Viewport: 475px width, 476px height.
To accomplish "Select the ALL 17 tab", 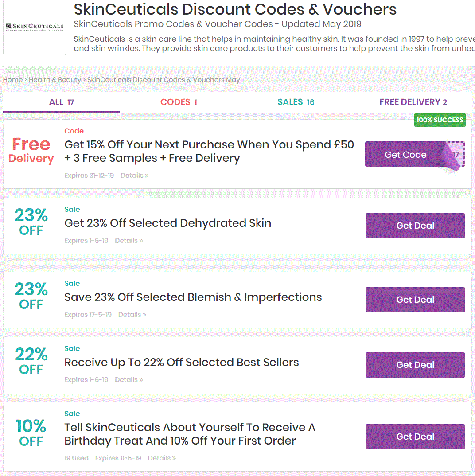I will (x=62, y=102).
